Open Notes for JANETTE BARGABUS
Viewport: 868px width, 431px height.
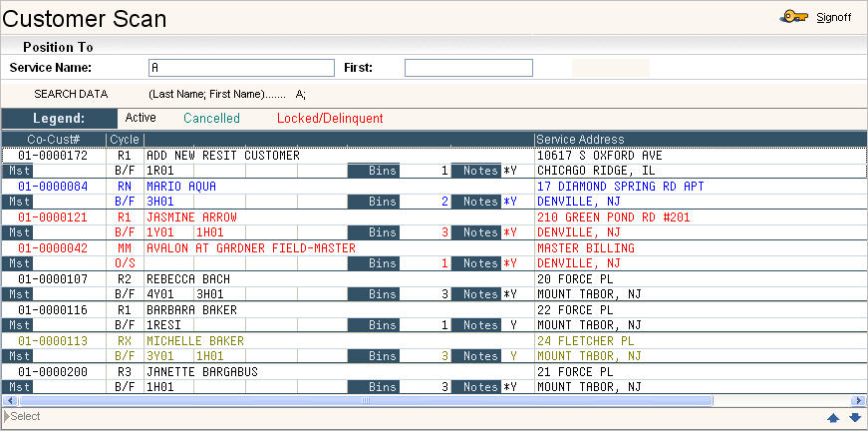coord(476,387)
